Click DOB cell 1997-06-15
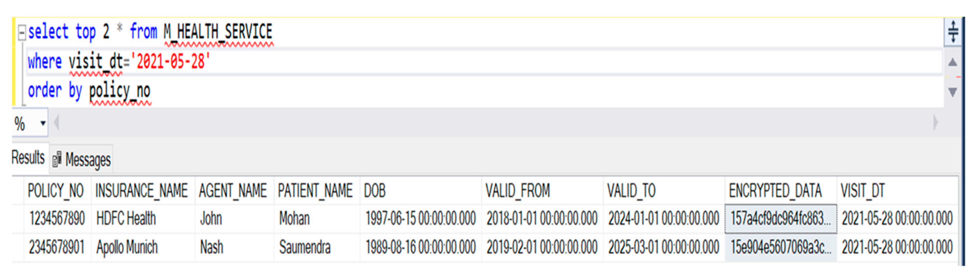980x278 pixels. pos(420,219)
